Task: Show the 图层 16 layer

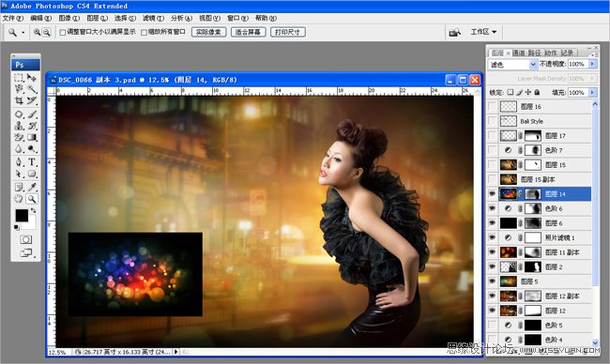Action: (x=492, y=106)
